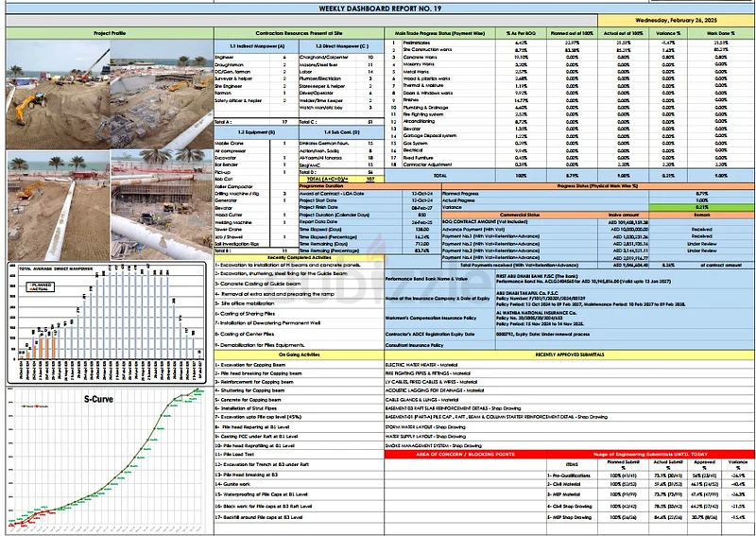Click 'STORM WATER LAYOUT - Shop Drawing' submittal
This screenshot has height=536, width=756.
pyautogui.click(x=425, y=427)
